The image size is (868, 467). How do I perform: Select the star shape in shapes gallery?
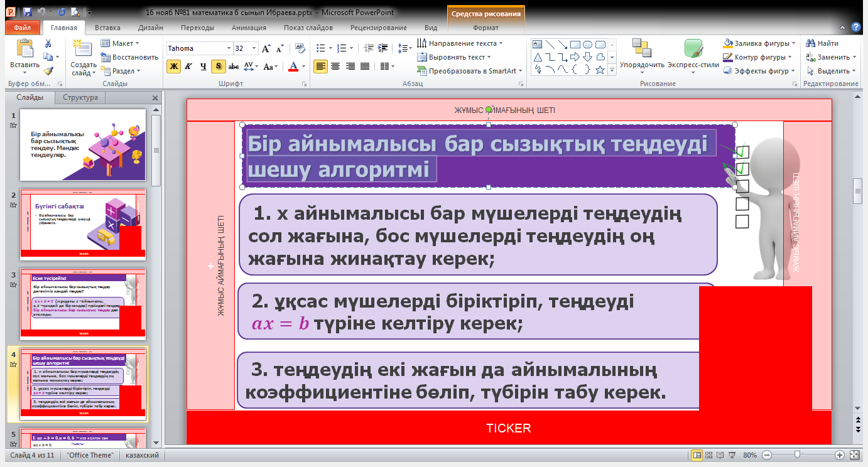tap(600, 70)
